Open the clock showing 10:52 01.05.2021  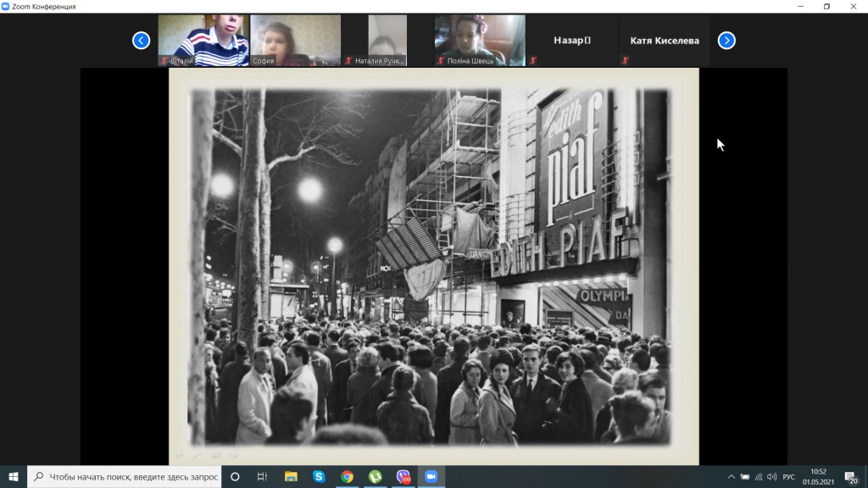tap(818, 477)
